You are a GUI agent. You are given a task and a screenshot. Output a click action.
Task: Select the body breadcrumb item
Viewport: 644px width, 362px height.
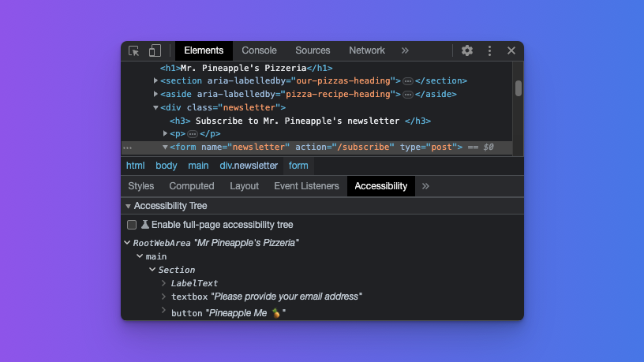point(167,166)
